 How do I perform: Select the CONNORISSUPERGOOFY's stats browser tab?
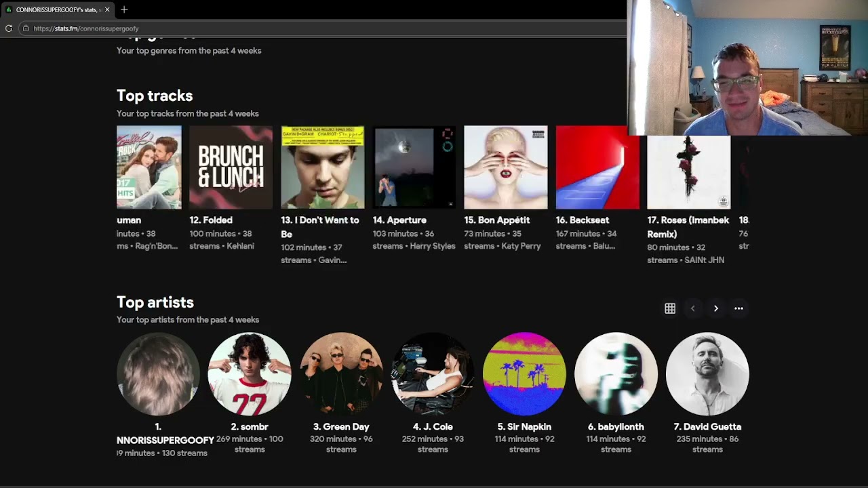(58, 9)
